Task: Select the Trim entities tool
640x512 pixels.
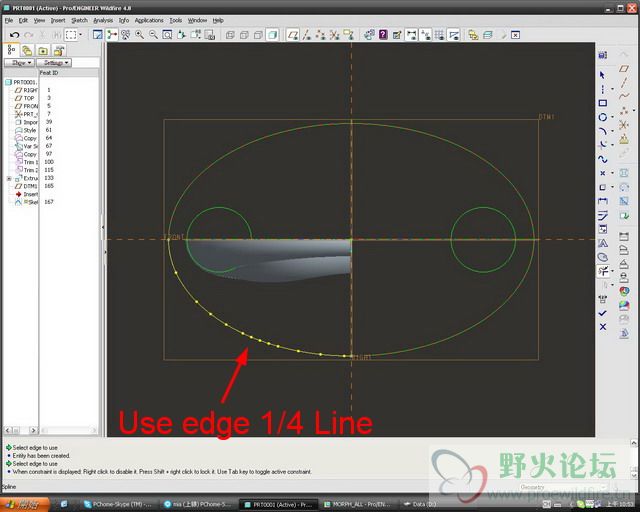Action: tap(602, 271)
